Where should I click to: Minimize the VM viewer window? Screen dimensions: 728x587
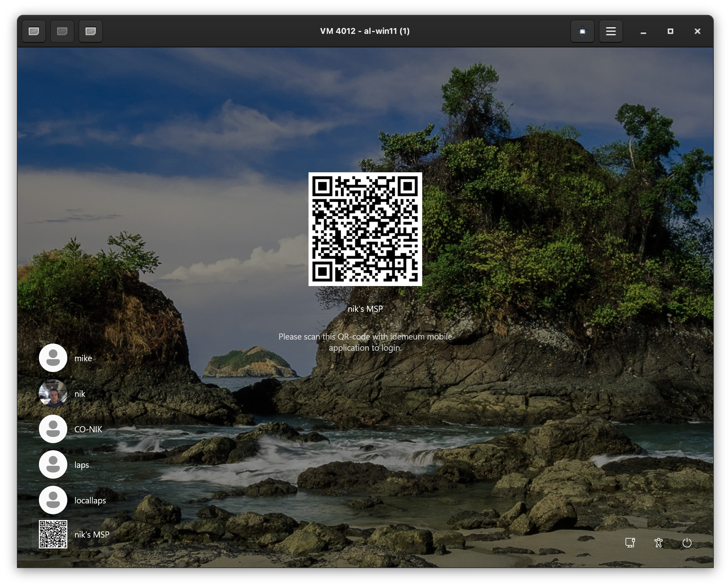(x=643, y=31)
